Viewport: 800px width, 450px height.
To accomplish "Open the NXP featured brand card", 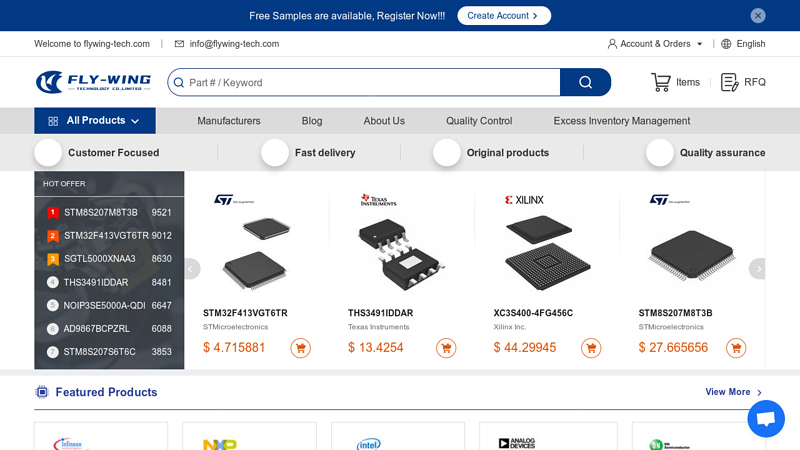I will coord(249,436).
